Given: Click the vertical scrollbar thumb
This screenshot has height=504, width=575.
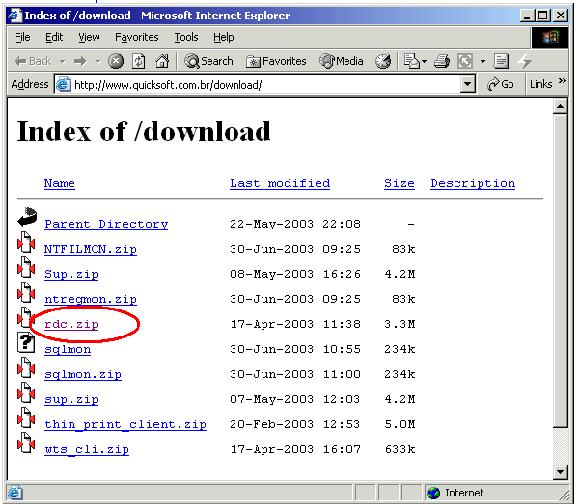Looking at the screenshot, I should coord(560,271).
